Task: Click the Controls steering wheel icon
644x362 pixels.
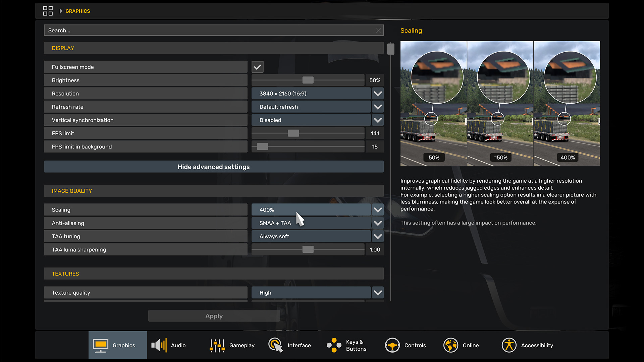Action: [x=392, y=345]
